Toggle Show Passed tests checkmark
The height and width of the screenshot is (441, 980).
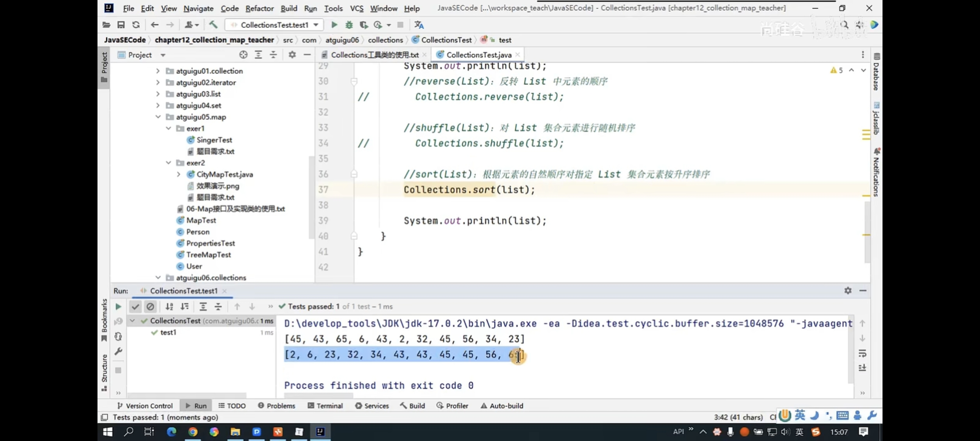tap(135, 306)
